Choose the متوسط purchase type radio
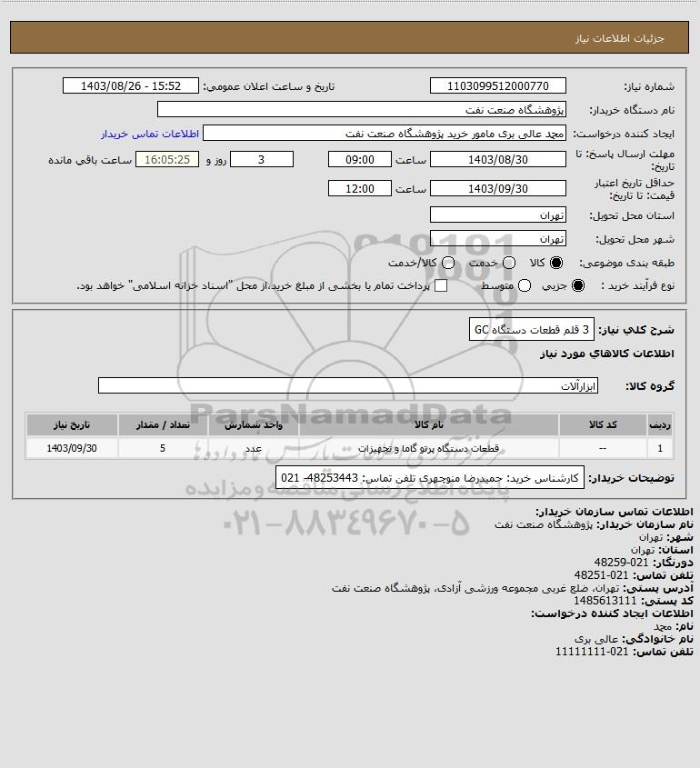Screen dimensions: 700x768 (525, 285)
